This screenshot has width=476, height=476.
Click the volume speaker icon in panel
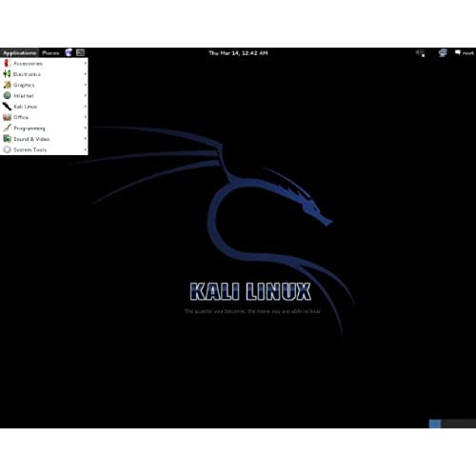(421, 53)
